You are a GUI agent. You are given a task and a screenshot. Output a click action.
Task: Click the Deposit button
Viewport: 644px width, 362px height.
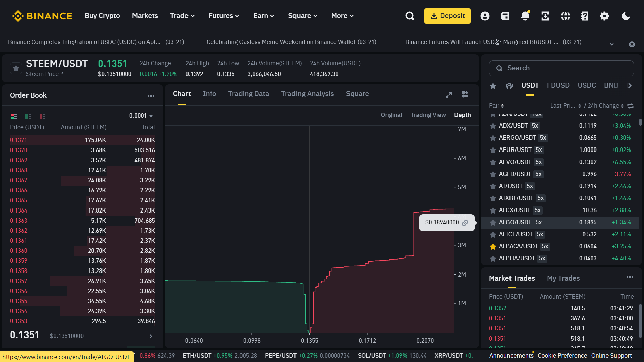[x=447, y=16]
